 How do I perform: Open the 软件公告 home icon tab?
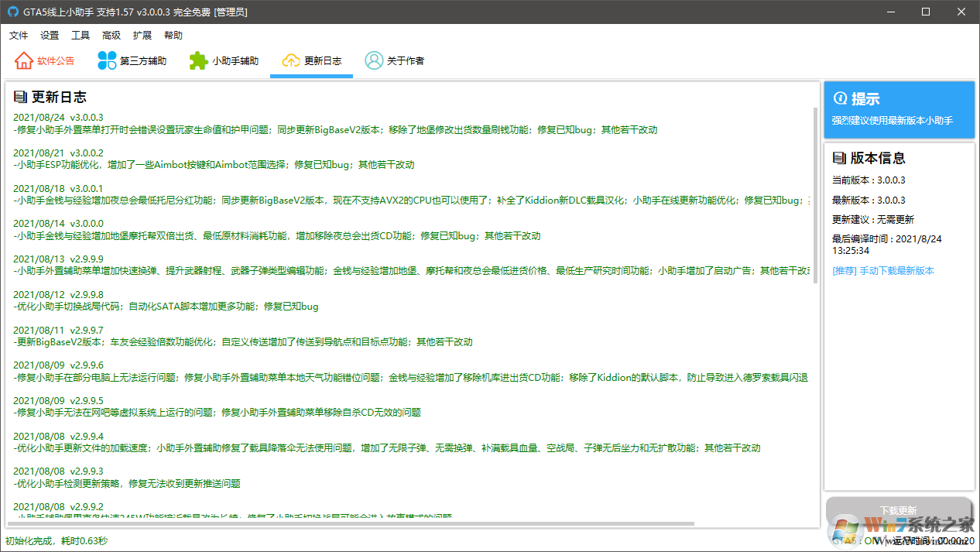point(24,60)
